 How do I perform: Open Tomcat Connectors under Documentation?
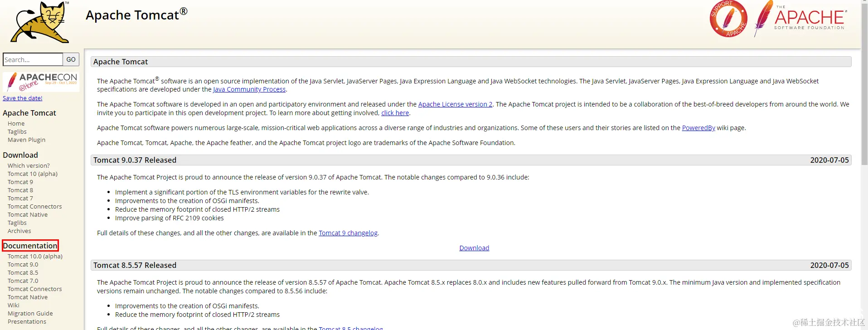[x=35, y=289]
